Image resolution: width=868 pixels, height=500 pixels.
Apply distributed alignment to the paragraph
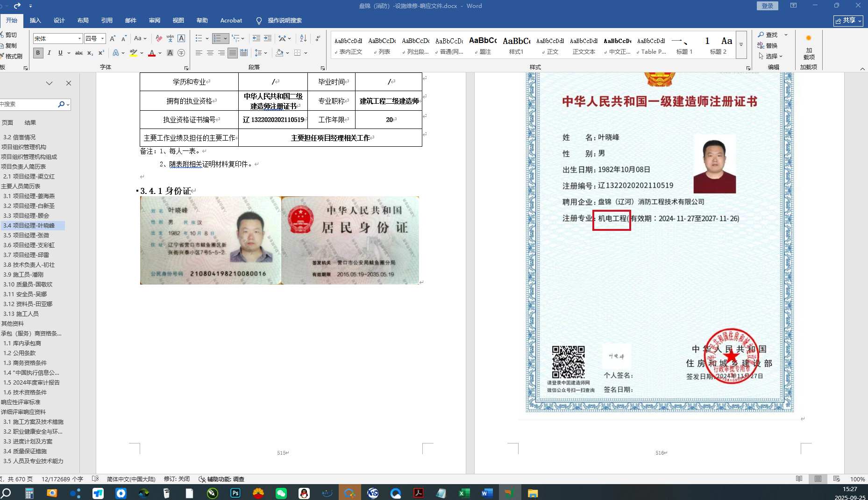point(244,53)
